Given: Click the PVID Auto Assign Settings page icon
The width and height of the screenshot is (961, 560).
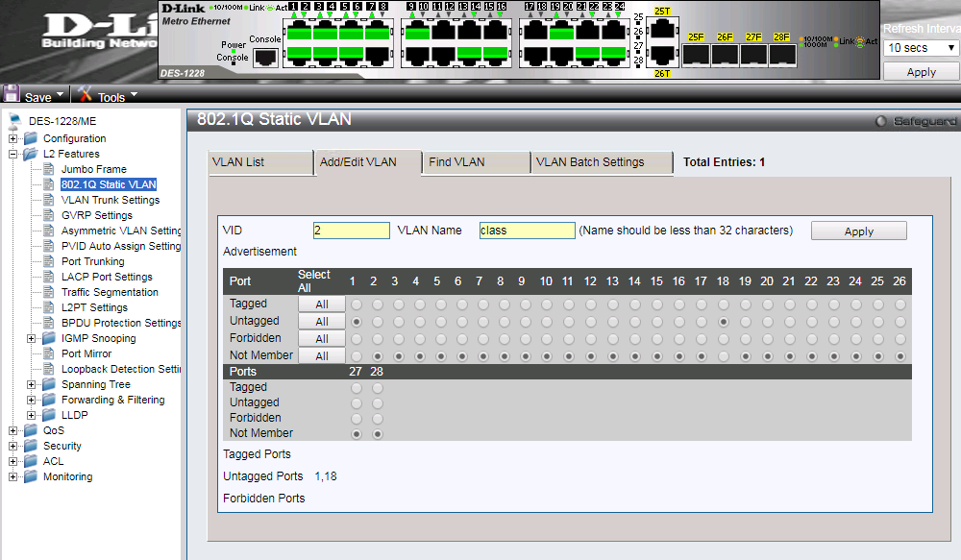Looking at the screenshot, I should pos(49,246).
